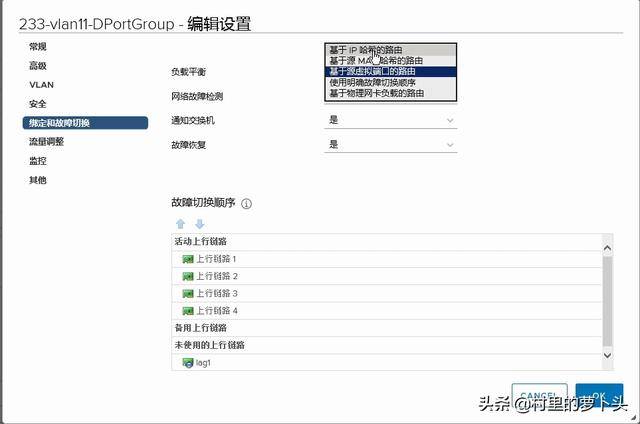
Task: Open the VLAN settings section
Action: [40, 84]
